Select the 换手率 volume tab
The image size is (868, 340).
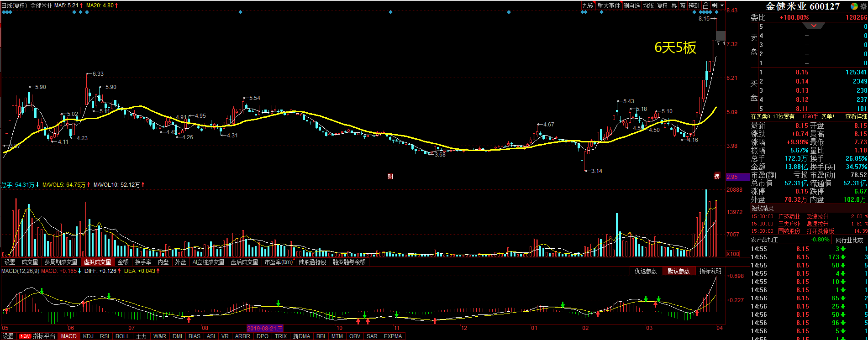pos(143,262)
